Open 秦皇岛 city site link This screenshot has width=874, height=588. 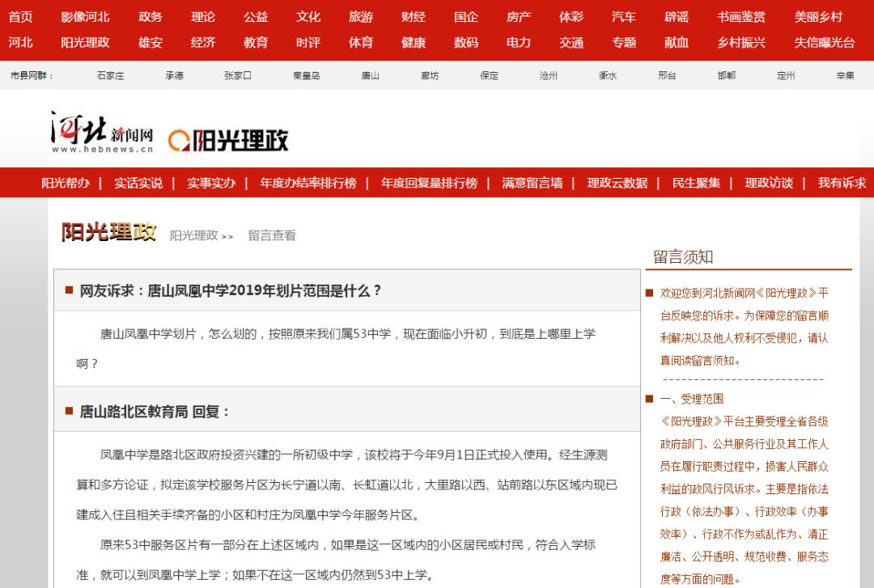coord(306,75)
